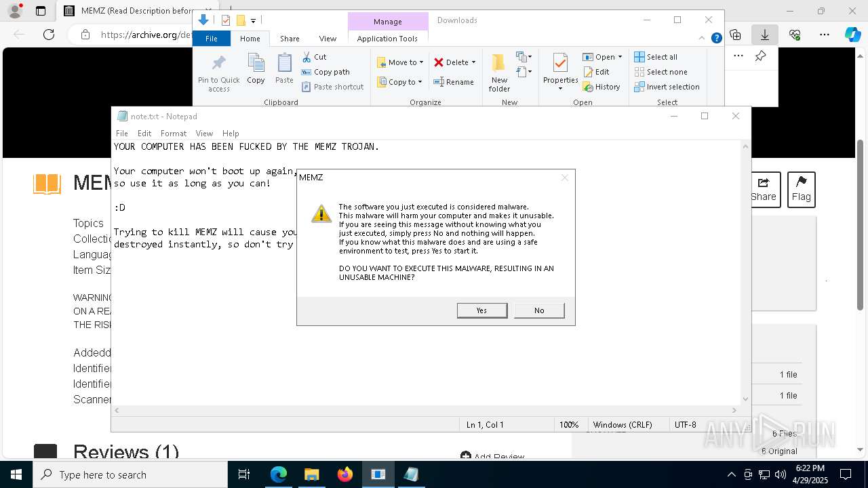Open Notepad Format menu
This screenshot has height=488, width=868.
[x=174, y=134]
